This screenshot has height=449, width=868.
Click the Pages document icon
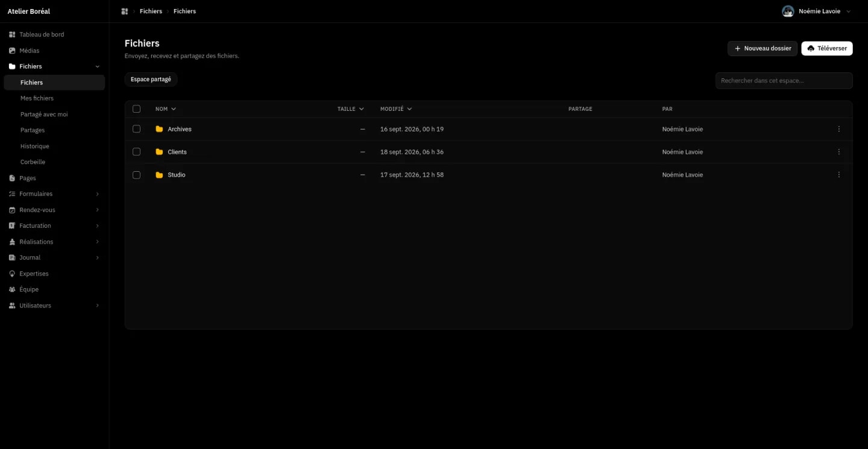[12, 178]
